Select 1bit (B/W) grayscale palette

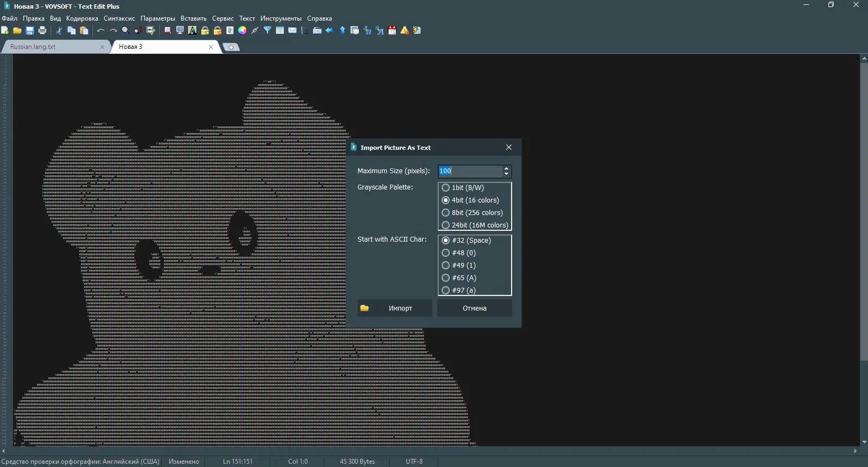click(x=463, y=188)
